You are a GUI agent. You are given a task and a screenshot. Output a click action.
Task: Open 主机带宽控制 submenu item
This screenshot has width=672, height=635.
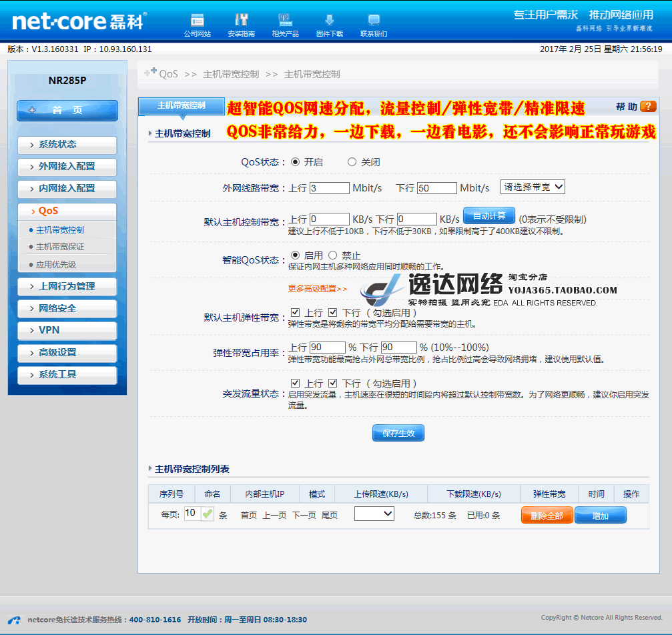60,230
